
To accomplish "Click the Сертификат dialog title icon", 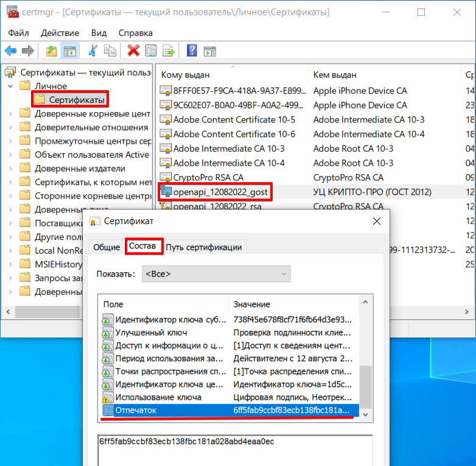I will [x=95, y=222].
